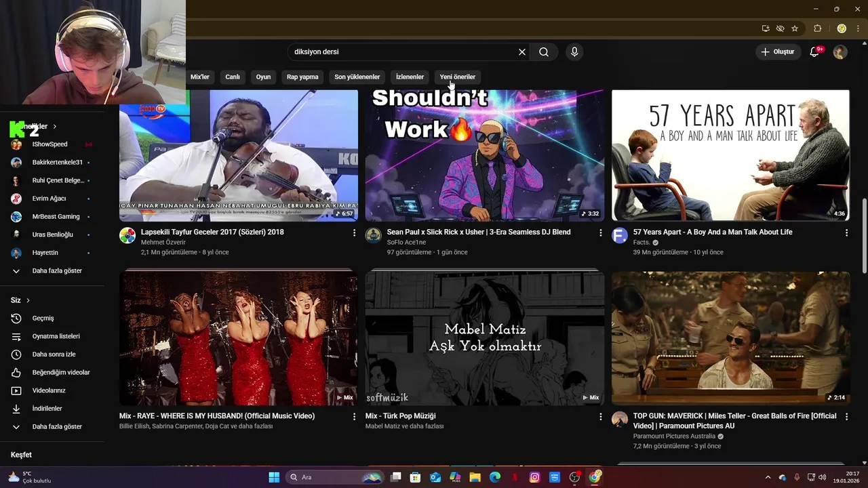Open the IShowSpeed subscription
Image resolution: width=868 pixels, height=488 pixels.
(52, 144)
